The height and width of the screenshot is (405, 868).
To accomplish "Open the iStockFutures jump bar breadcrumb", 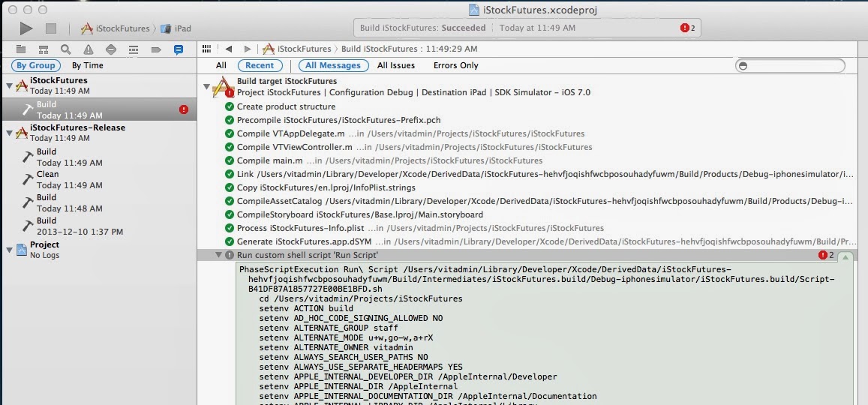I will click(297, 49).
